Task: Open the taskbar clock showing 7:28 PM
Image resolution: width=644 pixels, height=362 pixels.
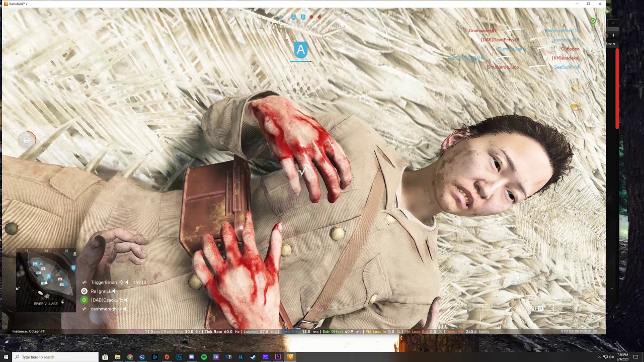Action: point(622,357)
